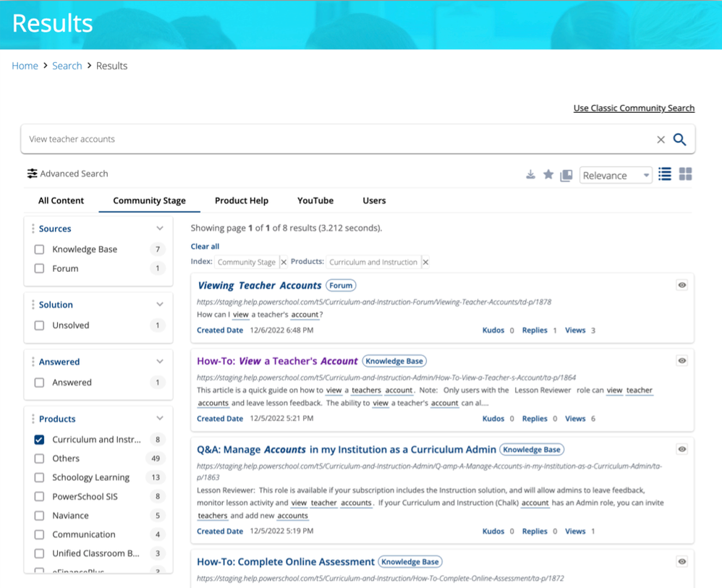The image size is (722, 588).
Task: Click Clear all filters link
Action: pos(205,247)
